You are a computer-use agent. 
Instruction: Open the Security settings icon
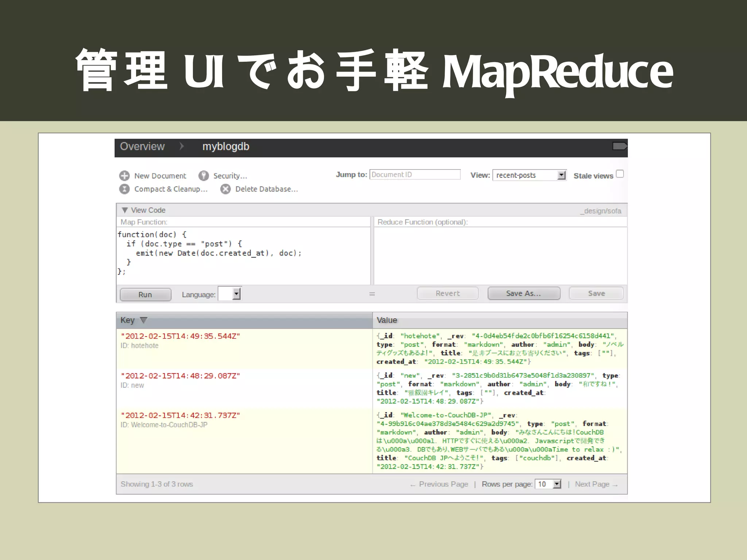coord(204,176)
